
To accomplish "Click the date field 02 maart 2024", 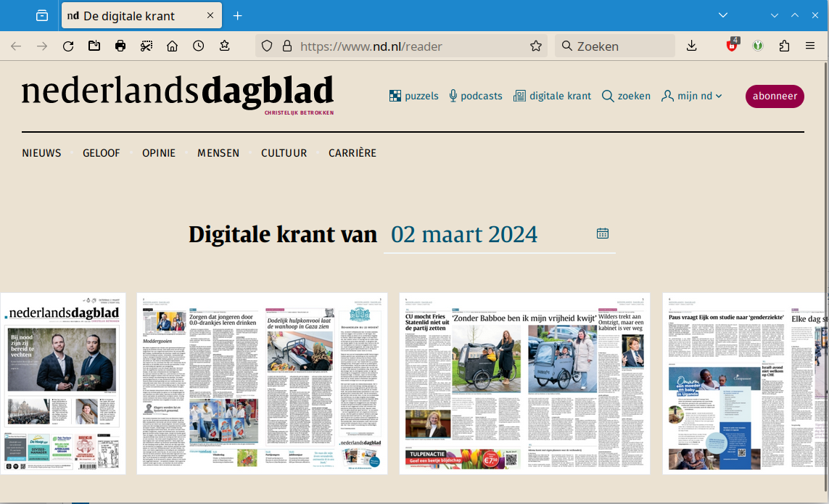I will tap(464, 234).
